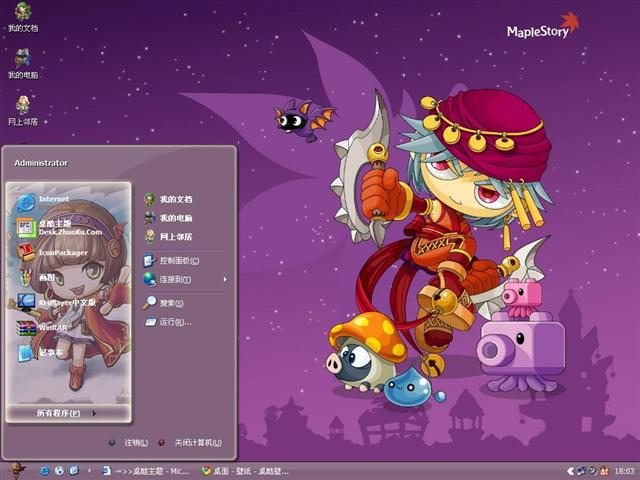Launch Internet Explorer from Start menu
Image resolution: width=640 pixels, height=480 pixels.
43,201
